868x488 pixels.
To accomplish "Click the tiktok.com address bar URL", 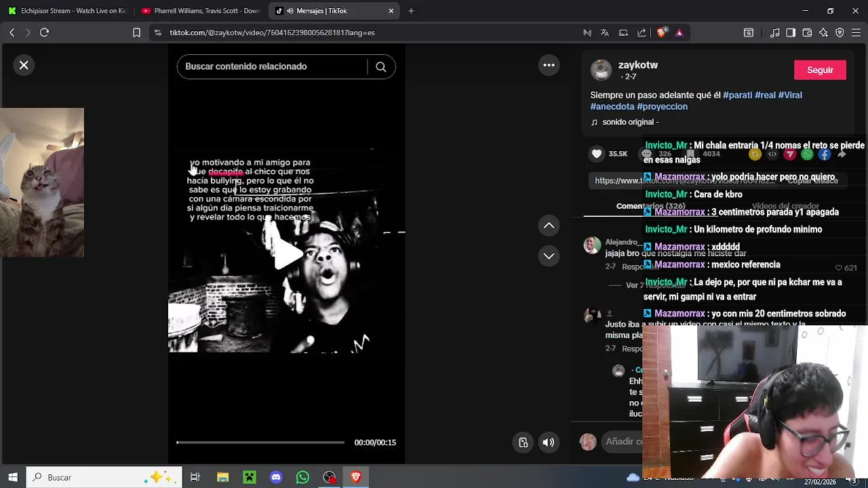I will pyautogui.click(x=272, y=33).
